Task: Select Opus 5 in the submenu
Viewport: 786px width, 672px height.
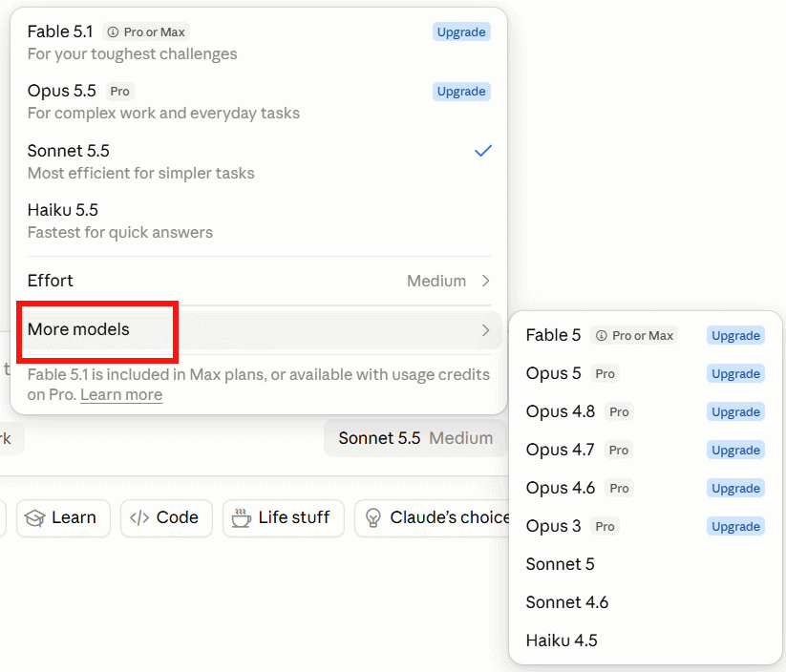Action: [x=646, y=373]
